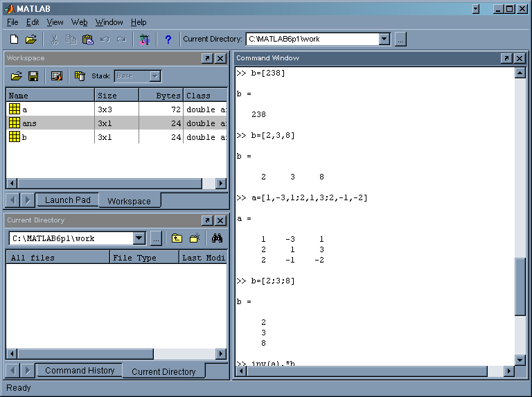
Task: Click the Redo arrow icon
Action: [121, 39]
